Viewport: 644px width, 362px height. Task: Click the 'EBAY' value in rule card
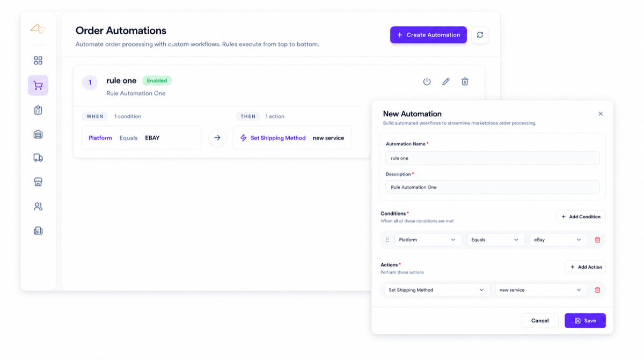pos(152,138)
